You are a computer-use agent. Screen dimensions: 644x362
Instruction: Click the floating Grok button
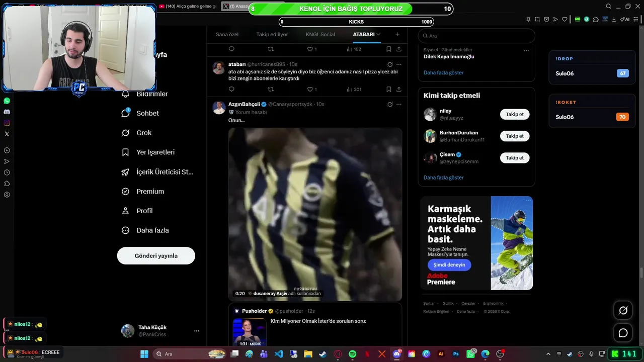(x=623, y=311)
